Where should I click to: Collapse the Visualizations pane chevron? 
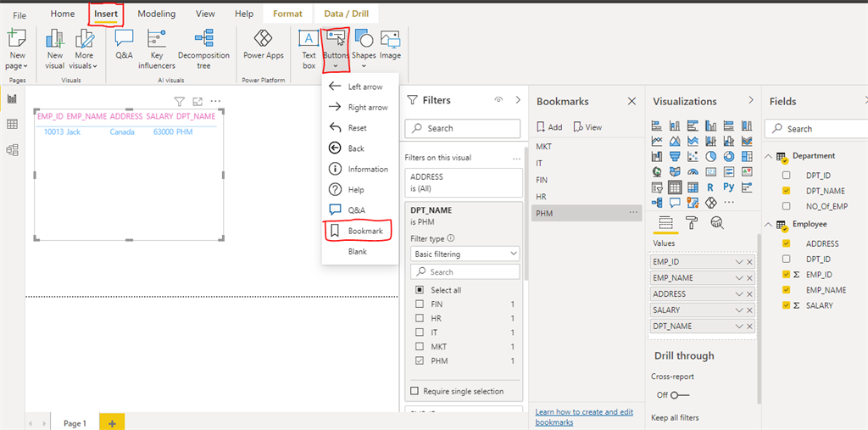[751, 100]
